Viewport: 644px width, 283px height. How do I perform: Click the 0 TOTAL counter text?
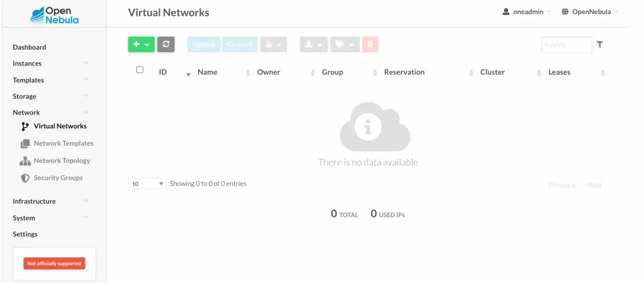pyautogui.click(x=345, y=214)
